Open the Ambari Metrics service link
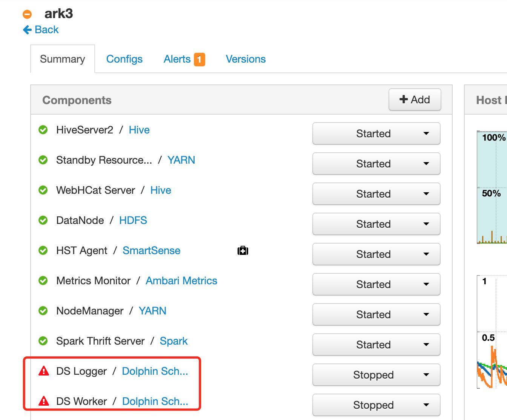The height and width of the screenshot is (420, 507). (181, 281)
